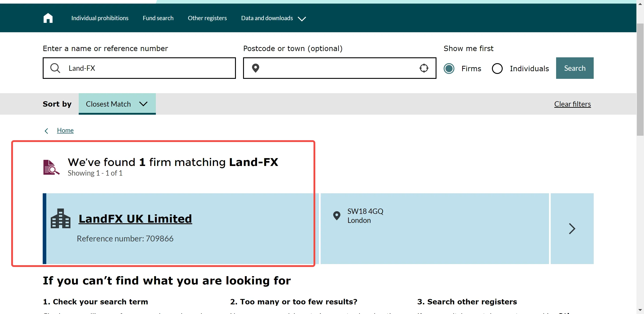Click the Postcode or town field
This screenshot has height=314, width=644.
[x=339, y=68]
